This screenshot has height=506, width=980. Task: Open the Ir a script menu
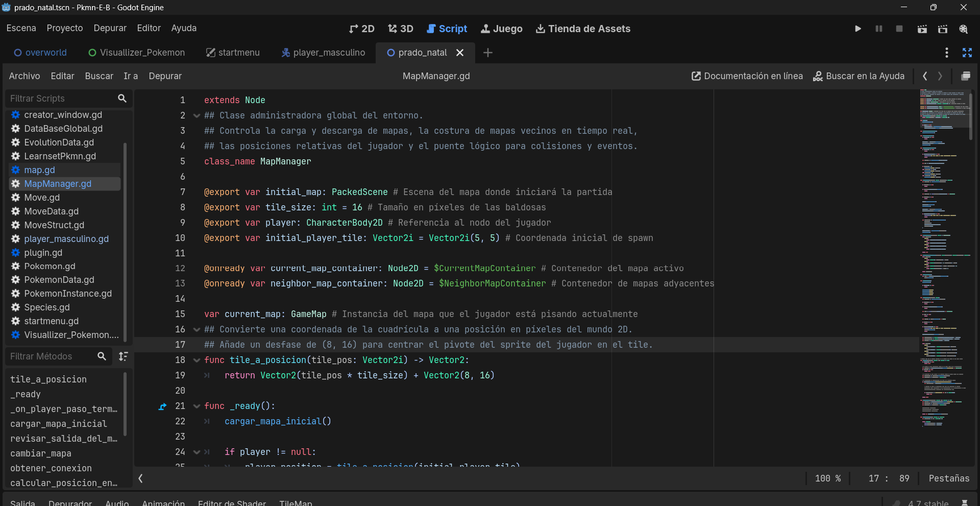pyautogui.click(x=131, y=76)
